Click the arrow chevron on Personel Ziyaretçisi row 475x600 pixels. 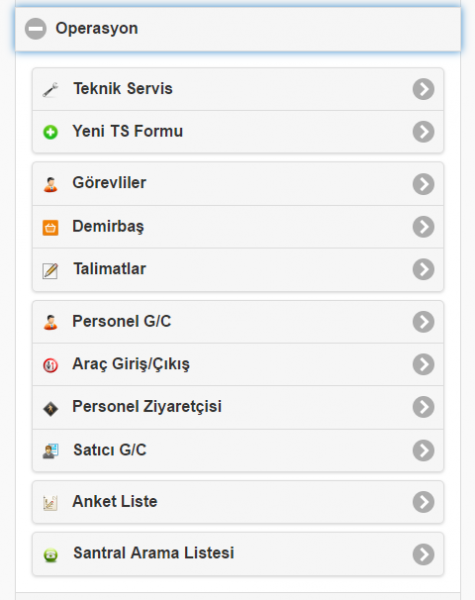(x=423, y=407)
